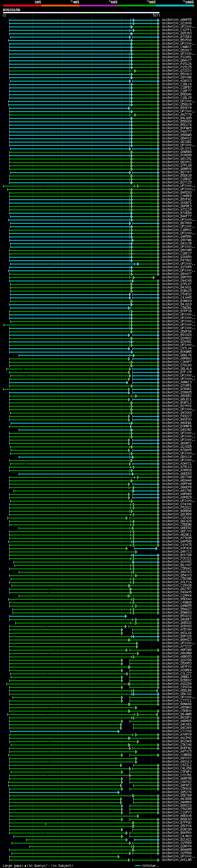Click the UniRef100_Q38HU5 label
Screen dimensions: 197x868
pos(177,392)
